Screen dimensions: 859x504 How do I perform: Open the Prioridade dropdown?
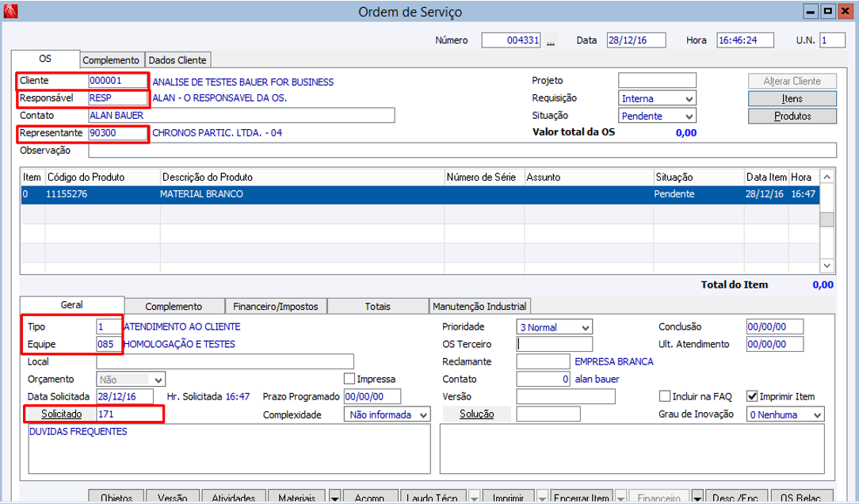pyautogui.click(x=585, y=327)
